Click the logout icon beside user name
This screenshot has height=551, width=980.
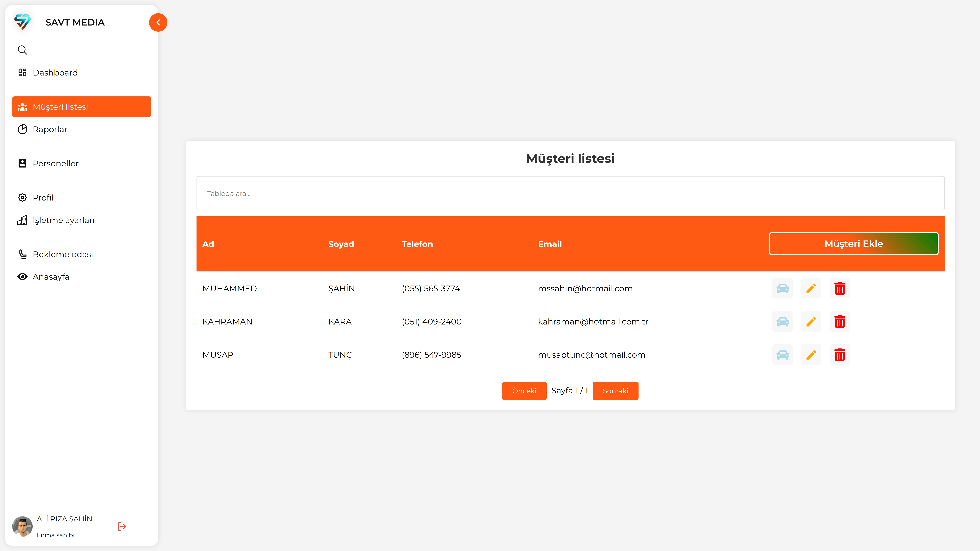pyautogui.click(x=122, y=526)
